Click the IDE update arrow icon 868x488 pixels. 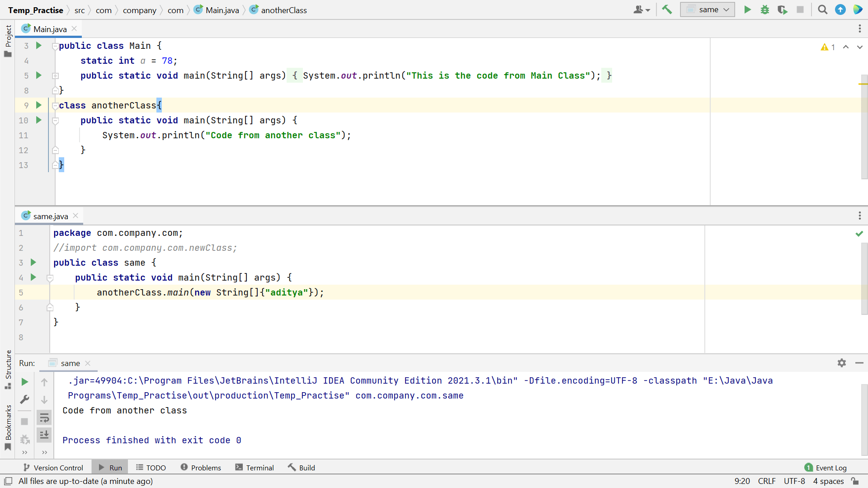840,9
